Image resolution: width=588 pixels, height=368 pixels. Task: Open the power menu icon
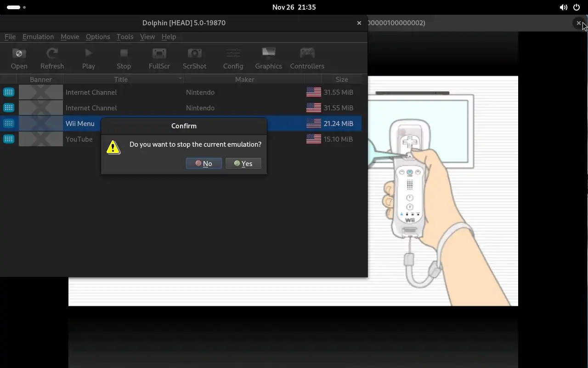[x=577, y=7]
